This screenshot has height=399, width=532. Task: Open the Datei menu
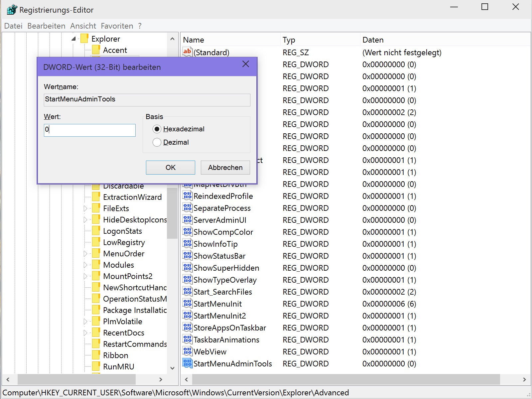tap(13, 26)
